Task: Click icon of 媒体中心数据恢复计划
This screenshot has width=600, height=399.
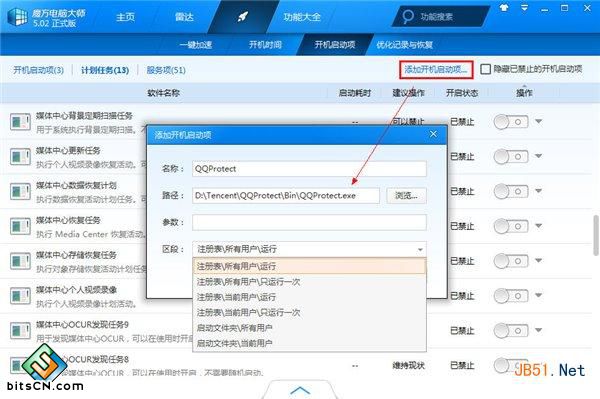Action: point(20,191)
